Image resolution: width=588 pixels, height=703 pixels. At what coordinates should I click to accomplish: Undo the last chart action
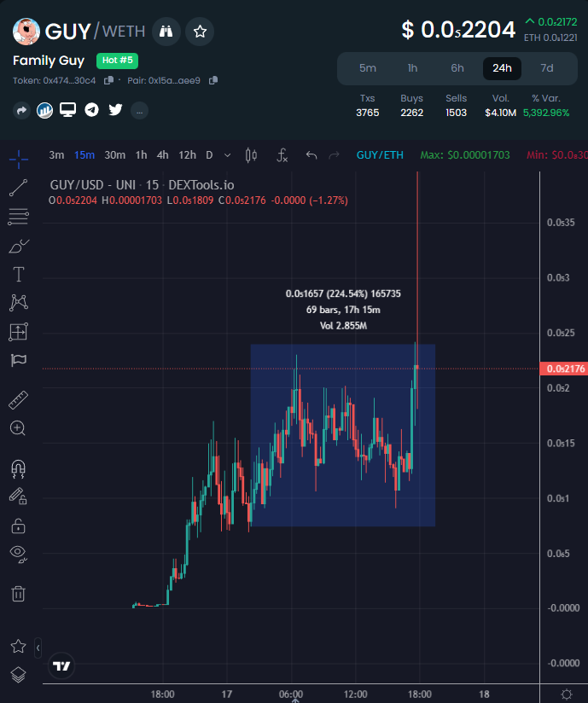311,155
